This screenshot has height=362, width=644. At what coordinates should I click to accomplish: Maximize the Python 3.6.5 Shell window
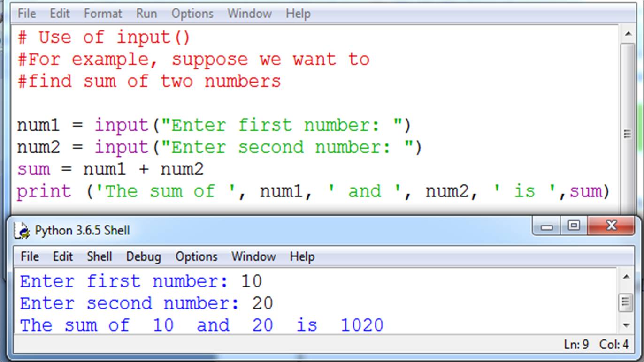[x=573, y=227]
